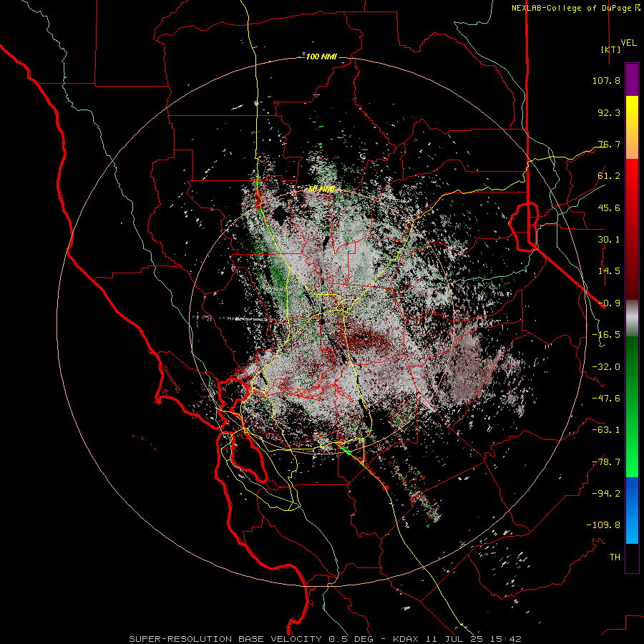Click the Super-Resolution Base Velocity caption
644x644 pixels.
tap(326, 639)
